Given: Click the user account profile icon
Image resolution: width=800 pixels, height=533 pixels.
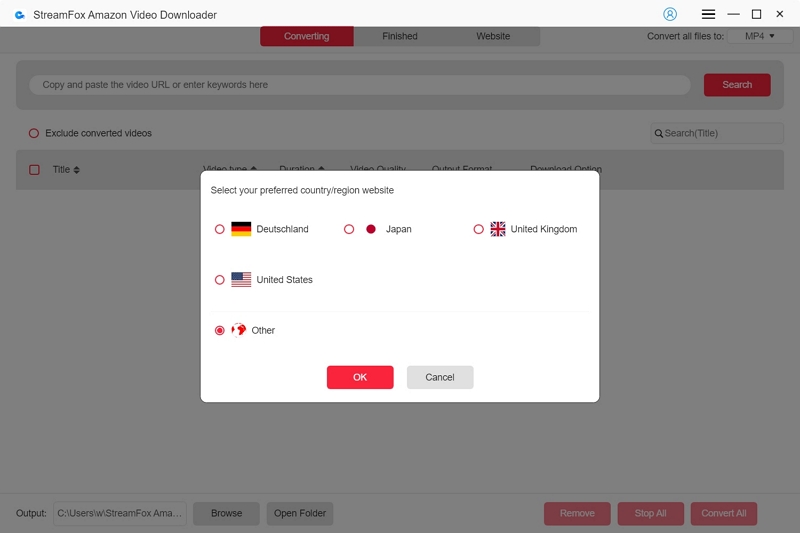Looking at the screenshot, I should (670, 14).
